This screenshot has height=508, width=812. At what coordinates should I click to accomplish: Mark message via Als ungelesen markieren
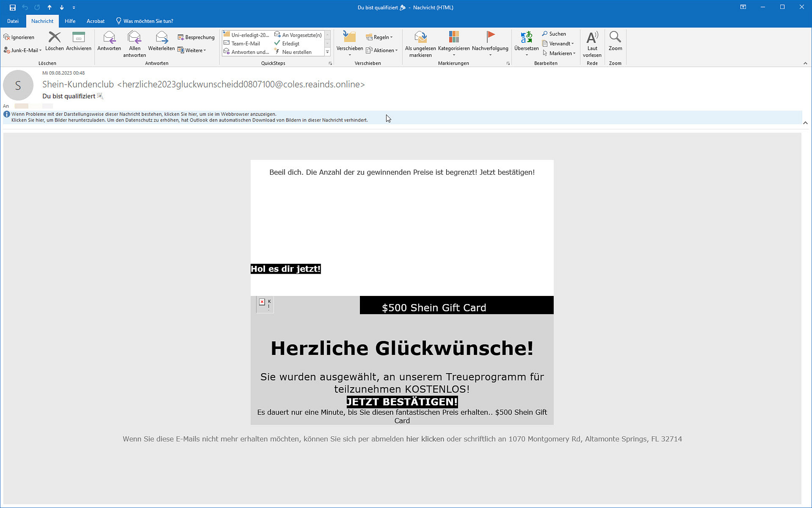coord(420,38)
